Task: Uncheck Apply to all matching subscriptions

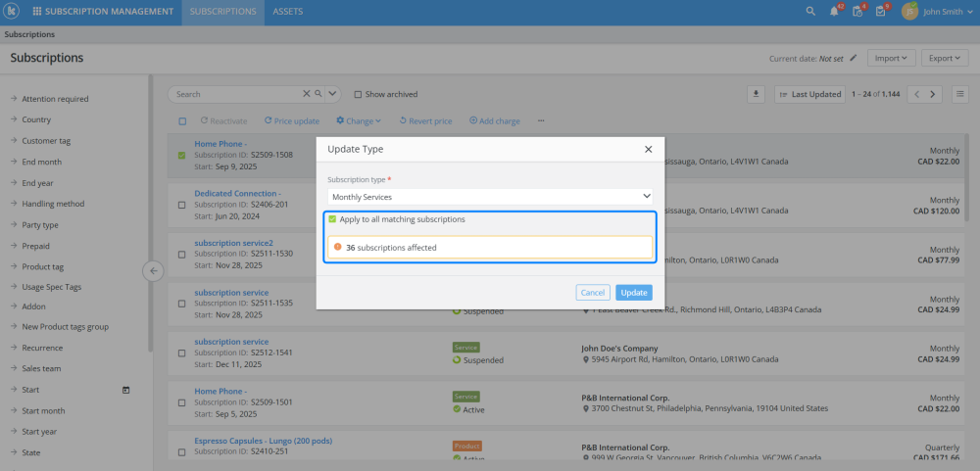Action: coord(333,219)
